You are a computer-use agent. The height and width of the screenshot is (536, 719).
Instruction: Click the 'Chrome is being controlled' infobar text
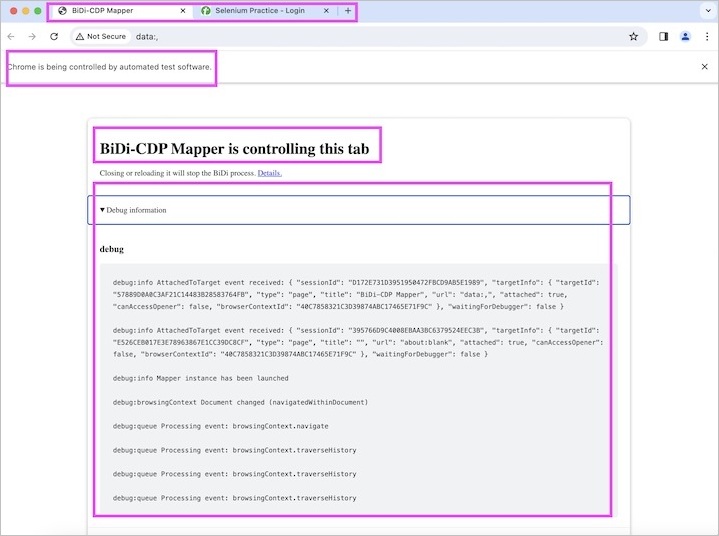coord(110,67)
